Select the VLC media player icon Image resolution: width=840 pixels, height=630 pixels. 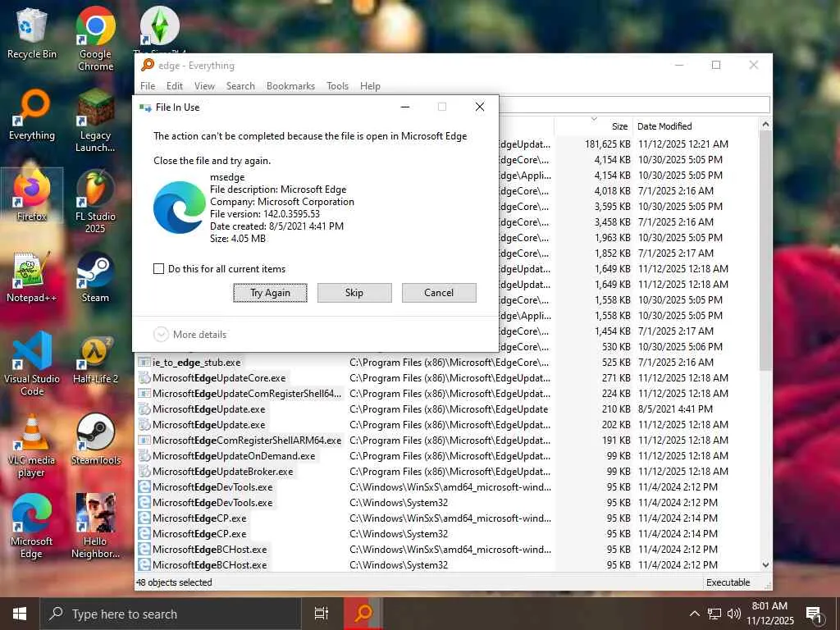tap(32, 445)
